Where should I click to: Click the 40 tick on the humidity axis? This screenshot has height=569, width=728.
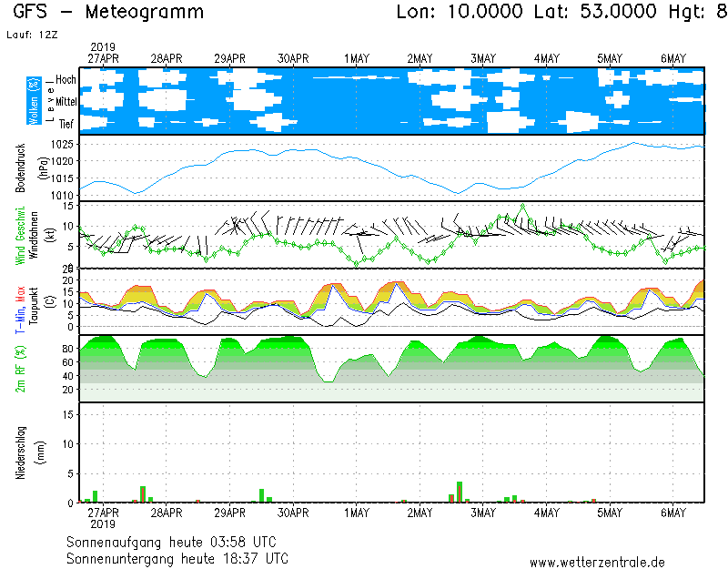pyautogui.click(x=67, y=376)
